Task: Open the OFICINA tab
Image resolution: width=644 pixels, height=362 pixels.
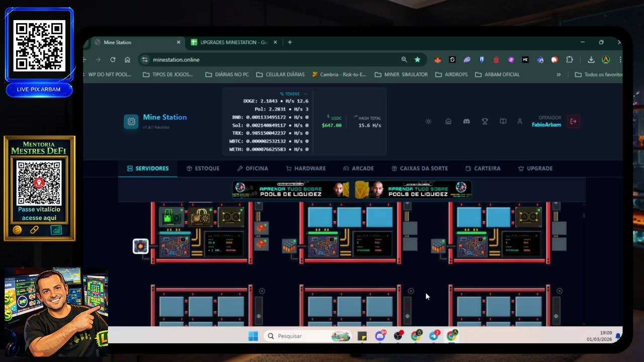Action: click(x=253, y=168)
